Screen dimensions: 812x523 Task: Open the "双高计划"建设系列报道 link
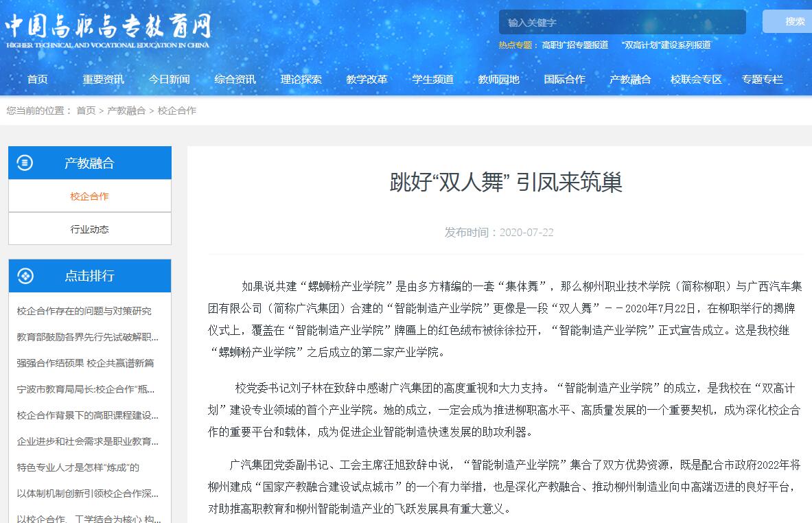pos(665,45)
